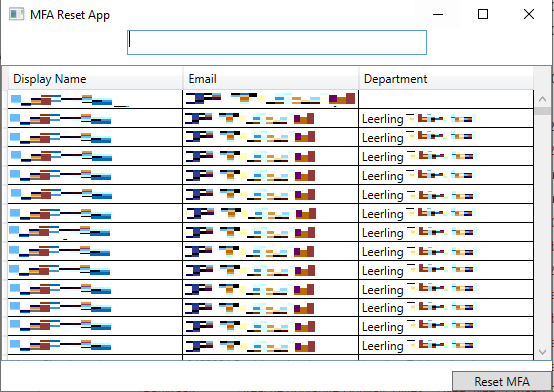This screenshot has width=554, height=392.
Task: Close the MFA Reset App window
Action: (x=529, y=14)
